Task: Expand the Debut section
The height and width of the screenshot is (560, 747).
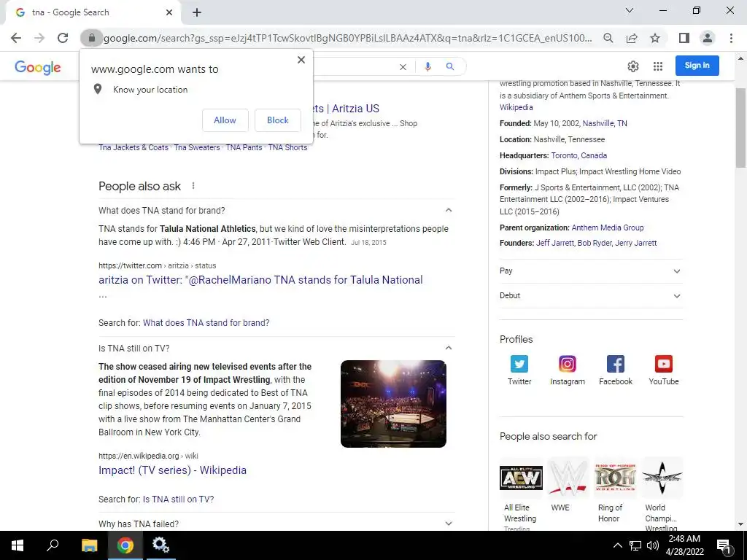Action: 591,296
